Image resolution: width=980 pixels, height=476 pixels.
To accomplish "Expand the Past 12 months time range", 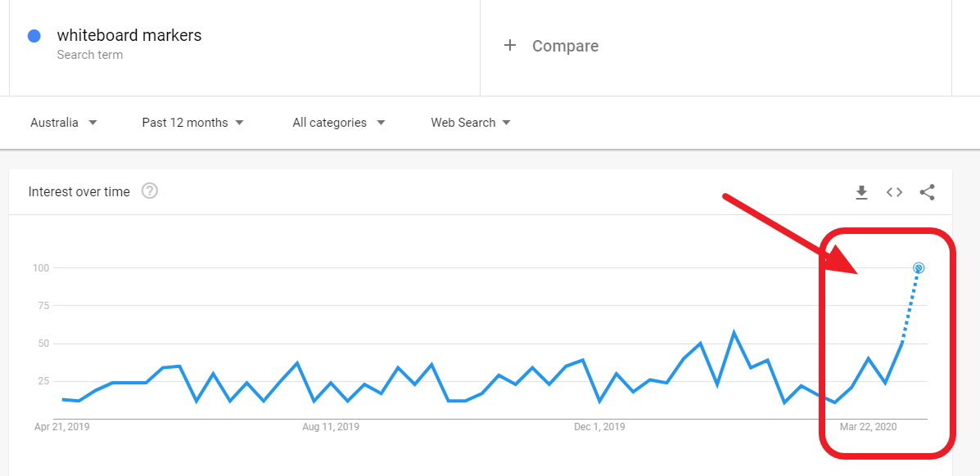I will [192, 123].
